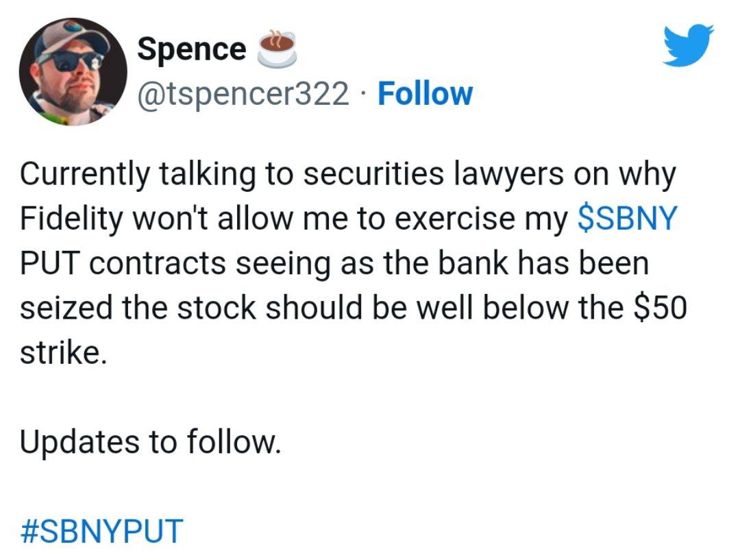
Task: Follow the tspencer322 account
Action: [x=425, y=94]
